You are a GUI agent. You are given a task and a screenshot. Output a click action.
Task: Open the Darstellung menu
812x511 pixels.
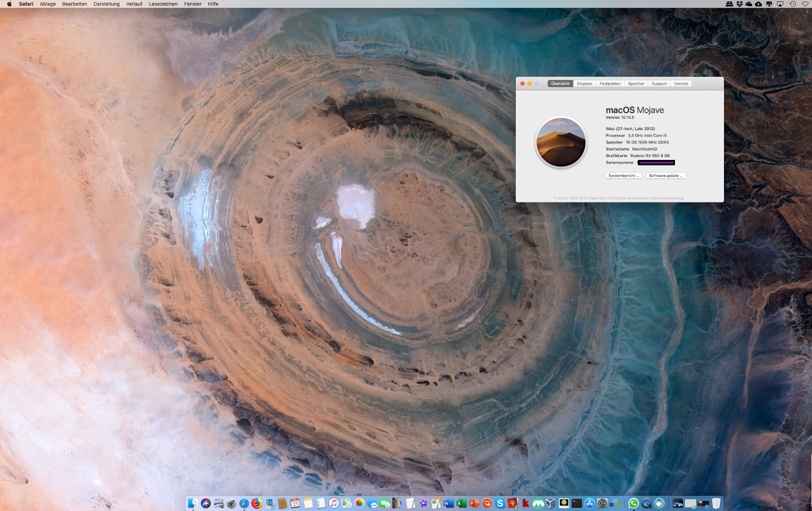pyautogui.click(x=106, y=4)
